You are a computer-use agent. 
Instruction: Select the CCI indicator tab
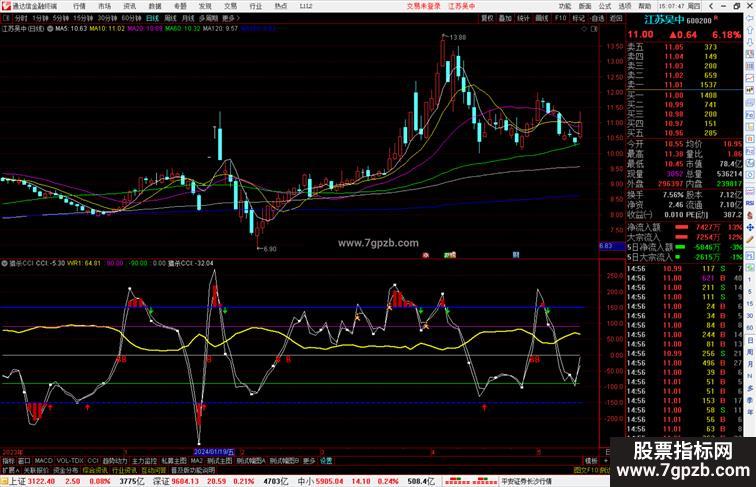pyautogui.click(x=93, y=460)
